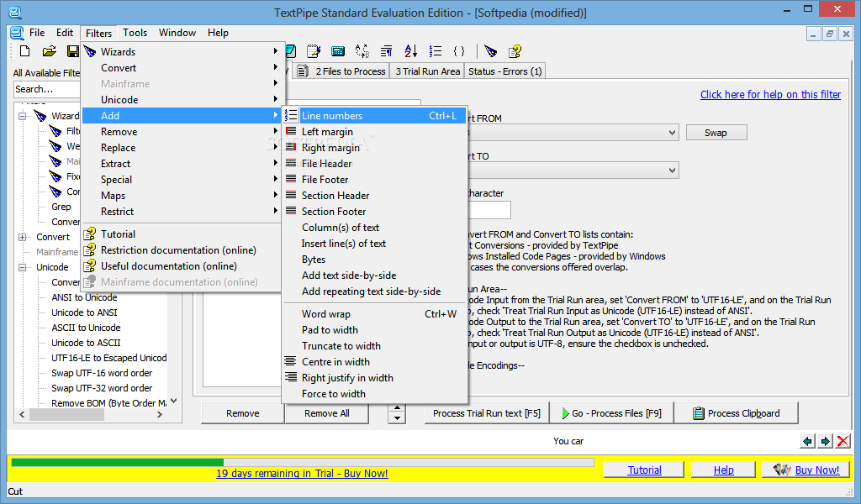Select Right justify in width entry
The width and height of the screenshot is (861, 504).
click(375, 378)
